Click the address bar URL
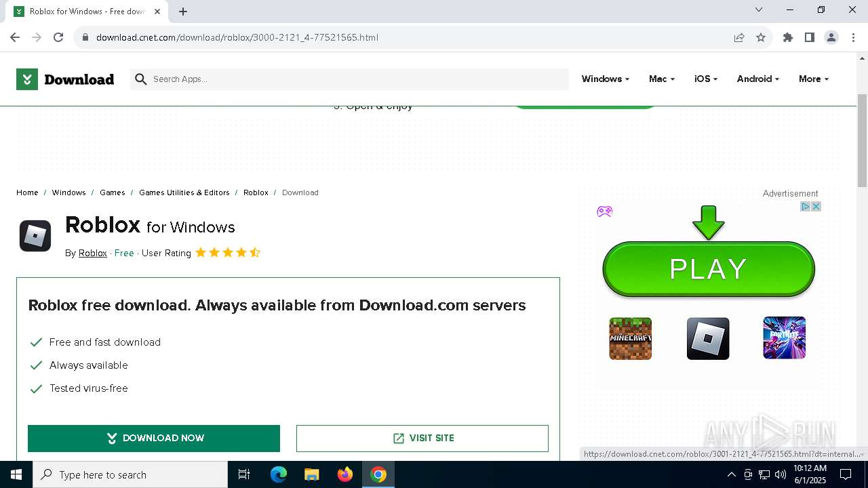The width and height of the screenshot is (868, 488). pyautogui.click(x=237, y=37)
